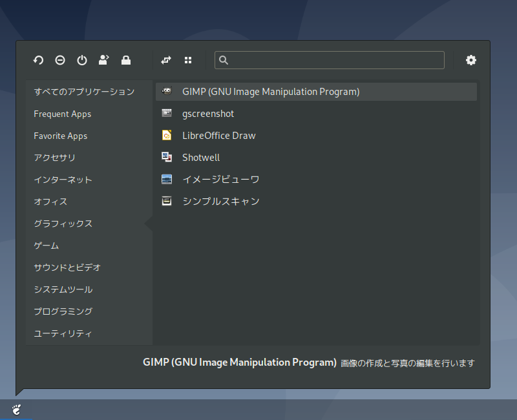Click the restart icon in menu header
Image resolution: width=517 pixels, height=420 pixels.
(38, 60)
